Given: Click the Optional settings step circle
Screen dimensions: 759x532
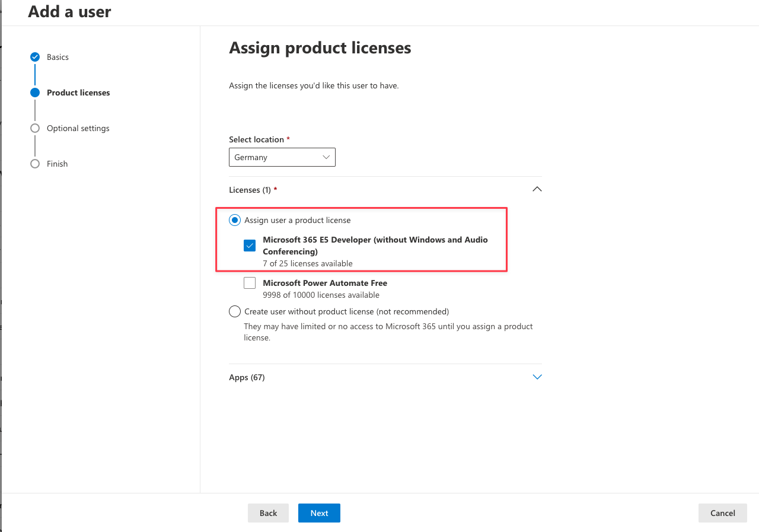Looking at the screenshot, I should tap(35, 128).
